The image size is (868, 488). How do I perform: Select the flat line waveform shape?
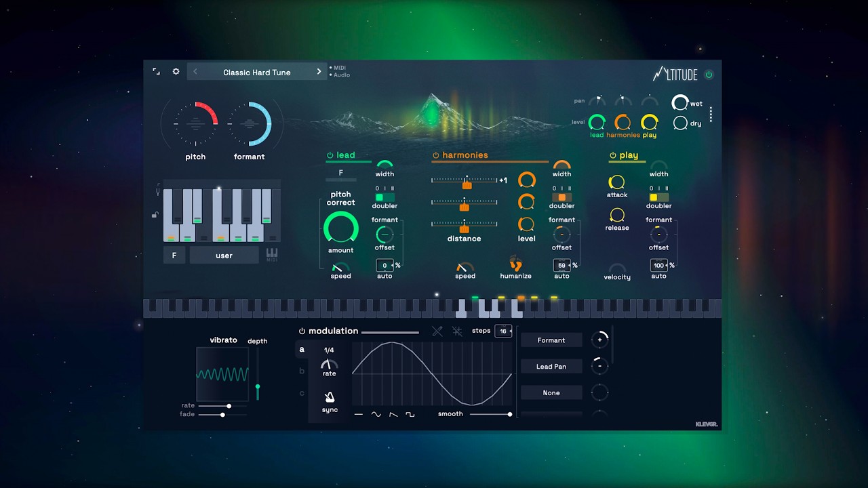(x=359, y=414)
